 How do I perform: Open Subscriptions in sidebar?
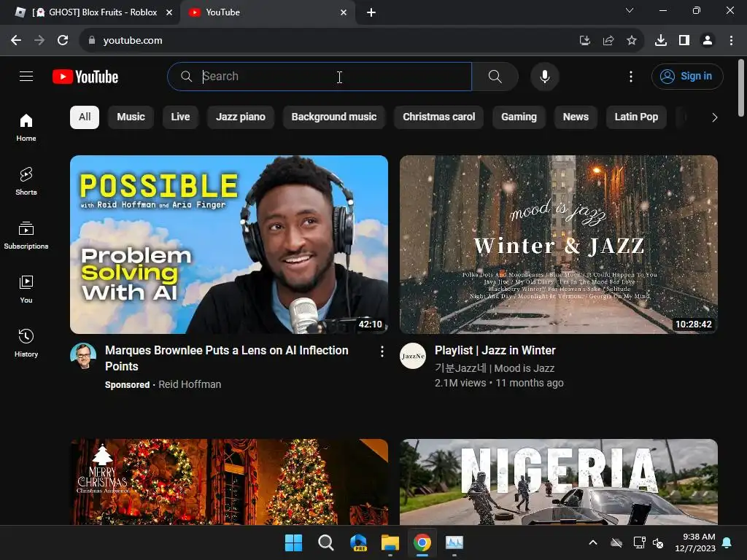pyautogui.click(x=26, y=236)
